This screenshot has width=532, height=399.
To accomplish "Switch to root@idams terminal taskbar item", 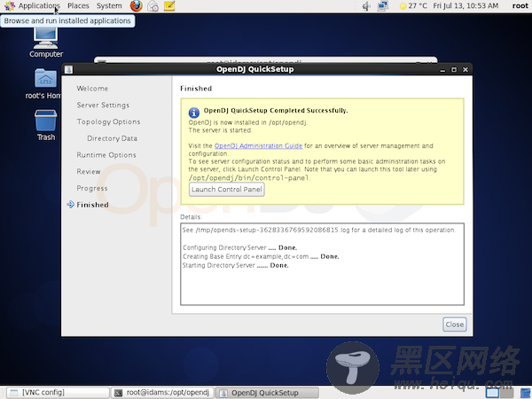I will (x=162, y=393).
